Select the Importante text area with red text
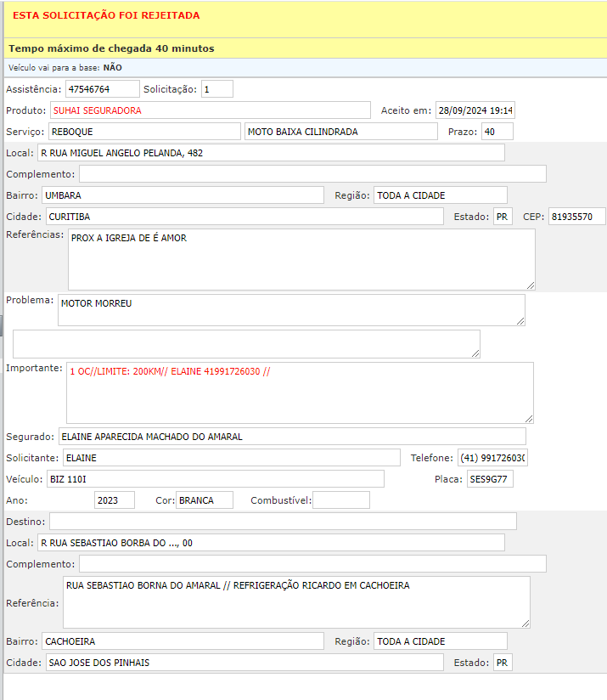The width and height of the screenshot is (607, 700). coord(299,392)
